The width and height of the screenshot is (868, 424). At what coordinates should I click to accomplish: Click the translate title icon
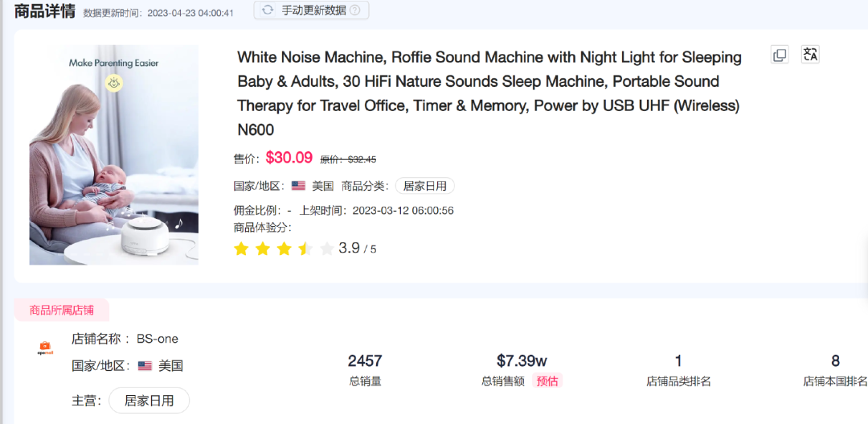[810, 55]
